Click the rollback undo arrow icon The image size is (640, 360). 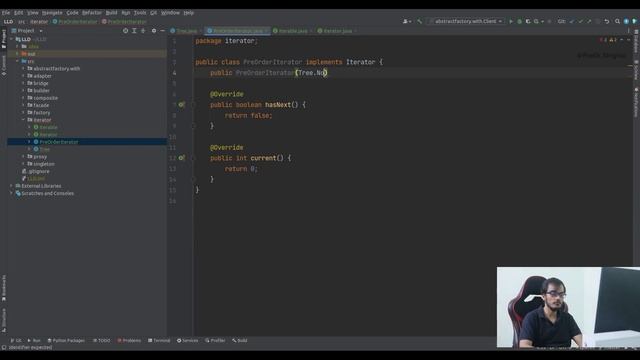pyautogui.click(x=607, y=21)
